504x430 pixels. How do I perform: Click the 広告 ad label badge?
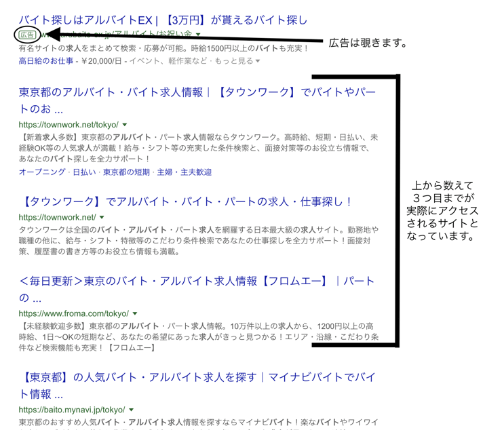click(27, 35)
